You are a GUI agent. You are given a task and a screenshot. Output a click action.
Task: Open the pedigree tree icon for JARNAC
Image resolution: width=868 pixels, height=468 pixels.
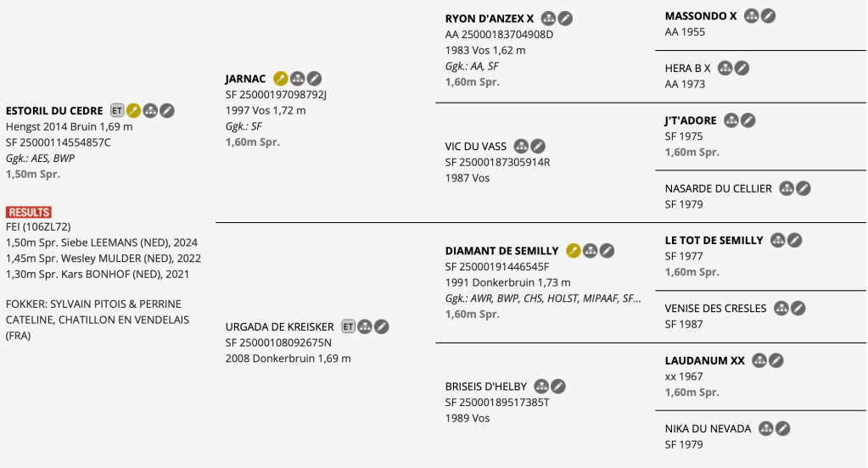click(298, 79)
